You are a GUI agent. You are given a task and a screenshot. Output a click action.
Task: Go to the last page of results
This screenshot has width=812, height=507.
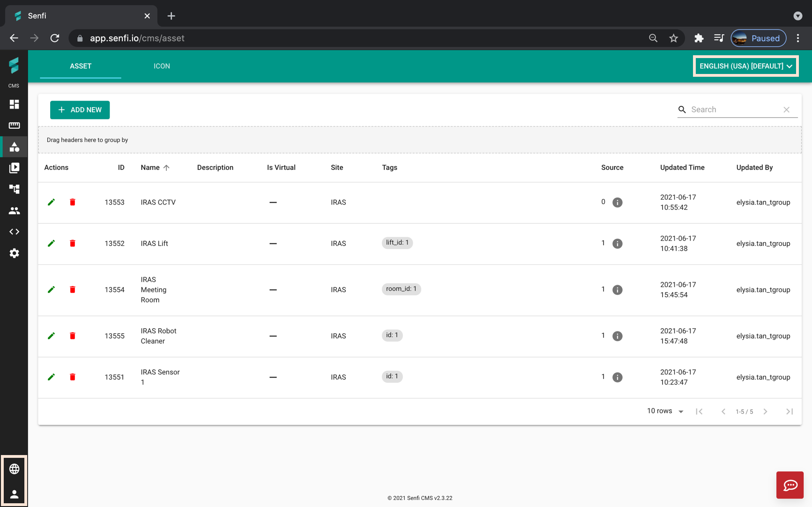click(x=790, y=411)
